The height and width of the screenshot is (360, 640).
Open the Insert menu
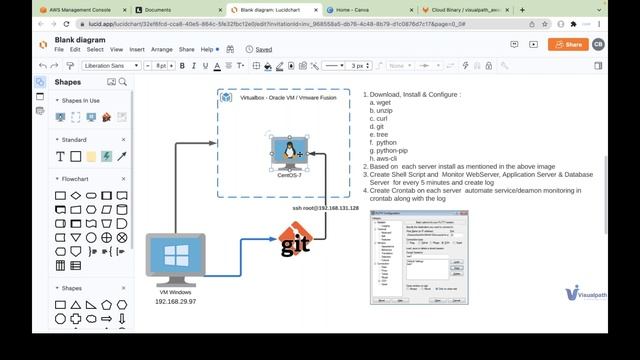coord(137,49)
